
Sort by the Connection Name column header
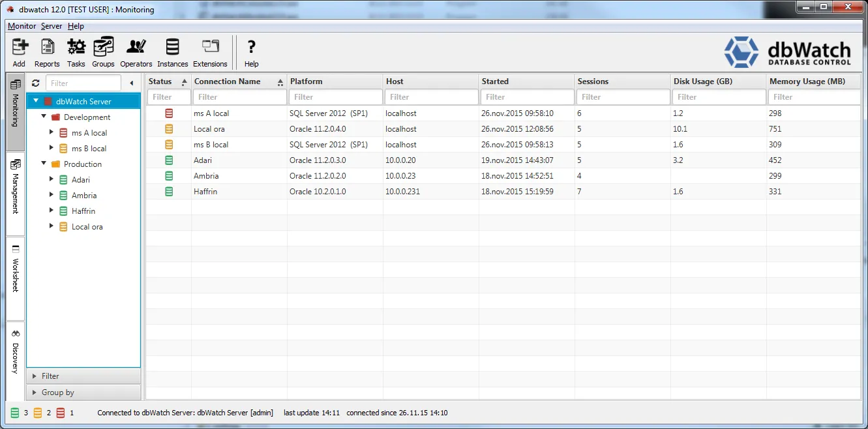pyautogui.click(x=239, y=81)
